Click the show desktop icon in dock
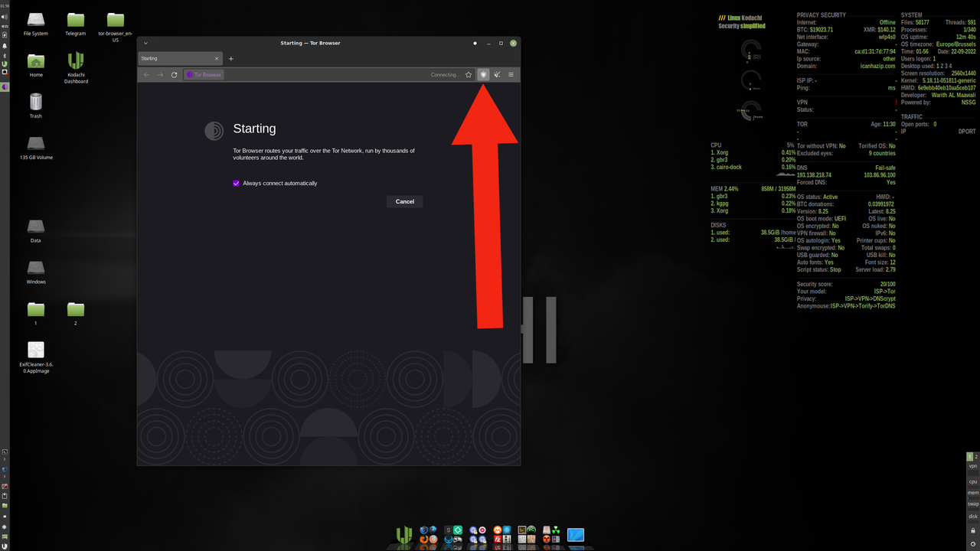Image resolution: width=980 pixels, height=551 pixels. 576,535
